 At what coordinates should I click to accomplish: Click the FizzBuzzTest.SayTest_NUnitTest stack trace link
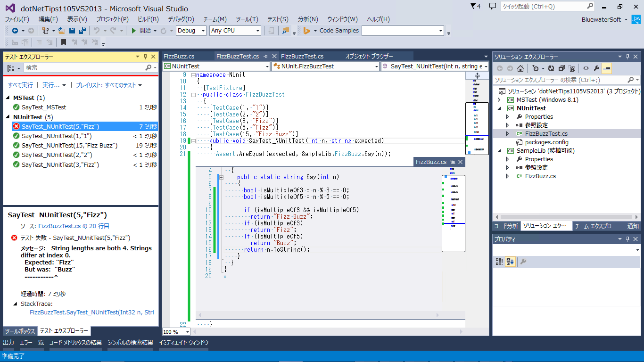tap(92, 312)
